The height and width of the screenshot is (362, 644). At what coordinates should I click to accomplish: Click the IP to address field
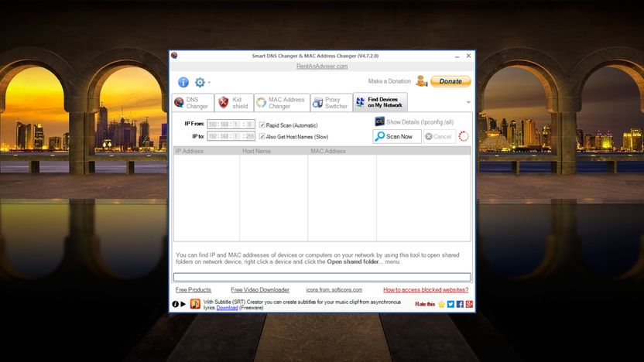(x=231, y=136)
